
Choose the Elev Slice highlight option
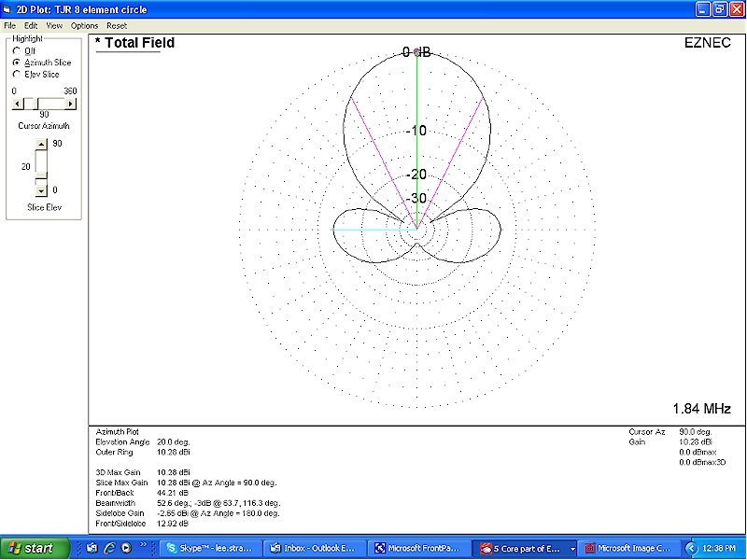click(x=16, y=74)
